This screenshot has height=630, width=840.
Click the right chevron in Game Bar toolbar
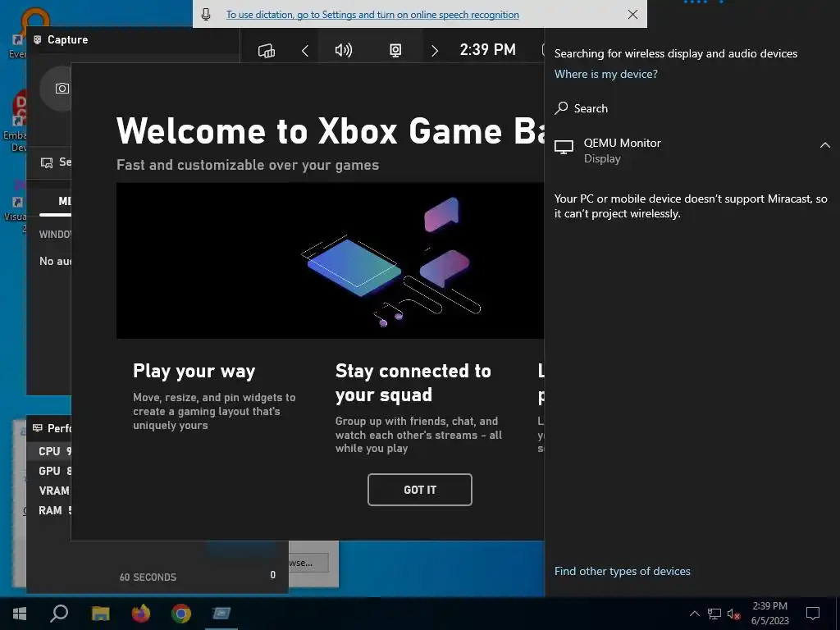pos(435,51)
